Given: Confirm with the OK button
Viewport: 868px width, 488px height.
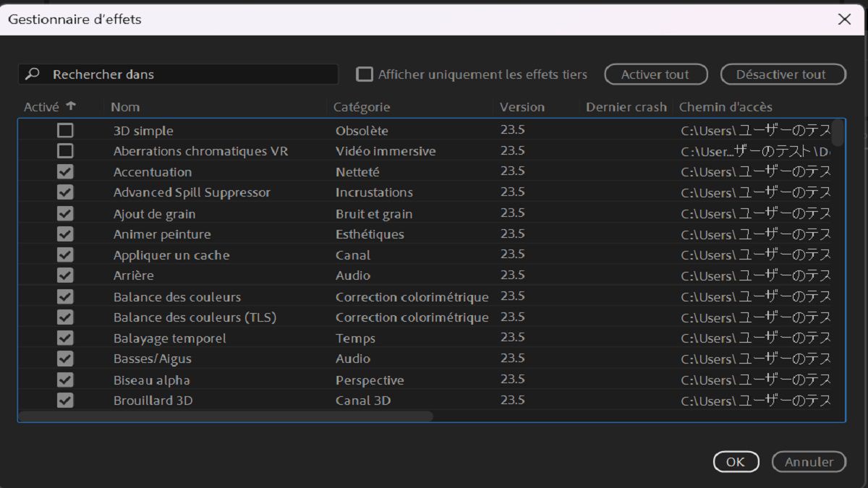Looking at the screenshot, I should point(736,462).
